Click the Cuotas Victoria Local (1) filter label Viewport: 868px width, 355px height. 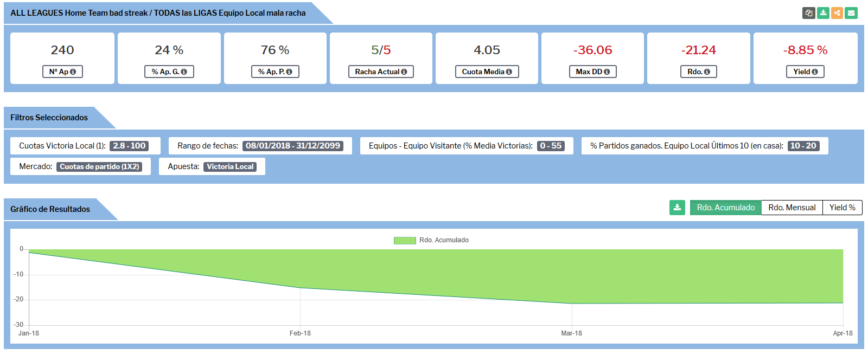click(62, 146)
